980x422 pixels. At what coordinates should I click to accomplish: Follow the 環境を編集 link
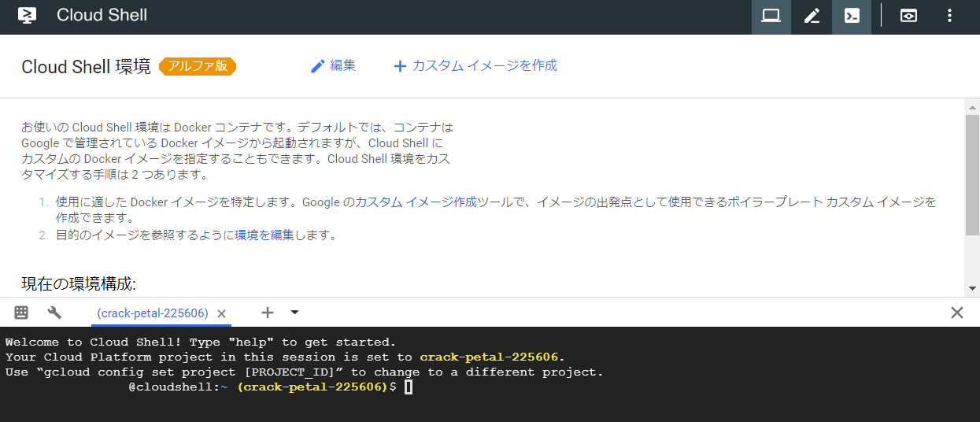264,235
